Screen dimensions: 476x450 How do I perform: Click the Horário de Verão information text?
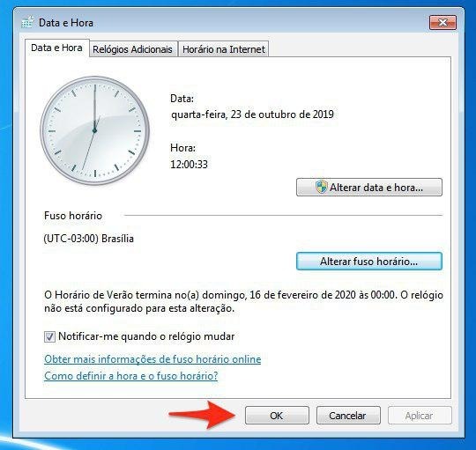pyautogui.click(x=243, y=301)
